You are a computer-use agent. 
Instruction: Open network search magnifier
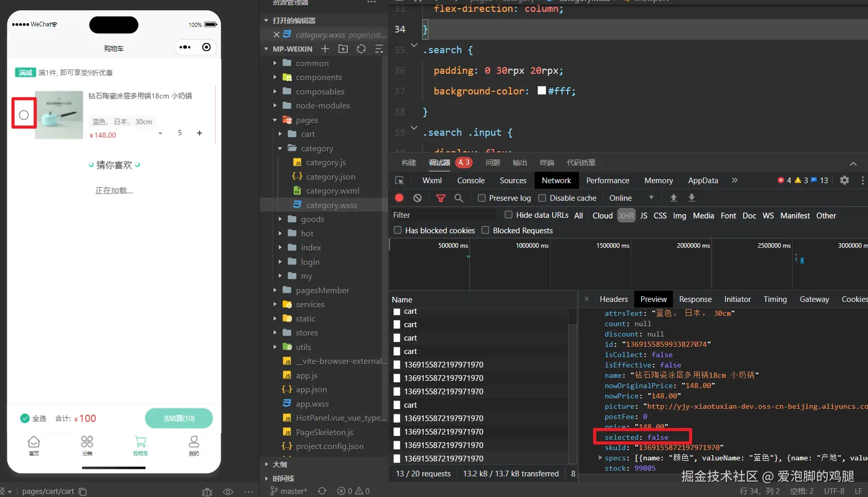459,198
